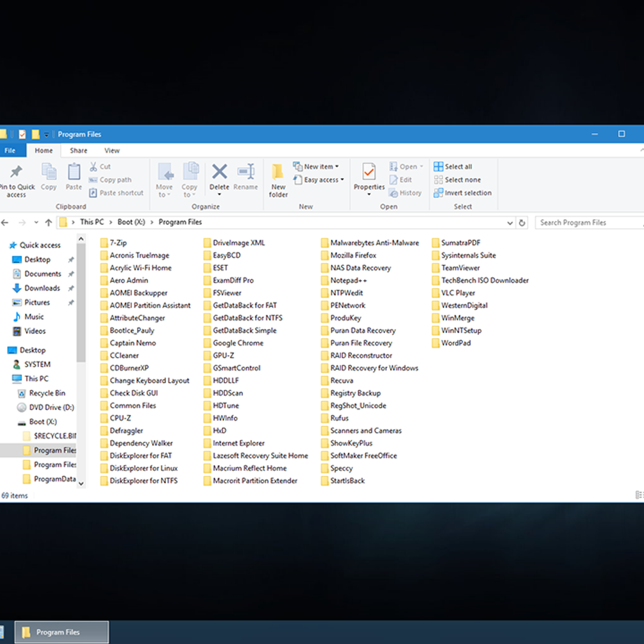Click the Pin to Quick access icon
The width and height of the screenshot is (644, 644).
(x=16, y=172)
